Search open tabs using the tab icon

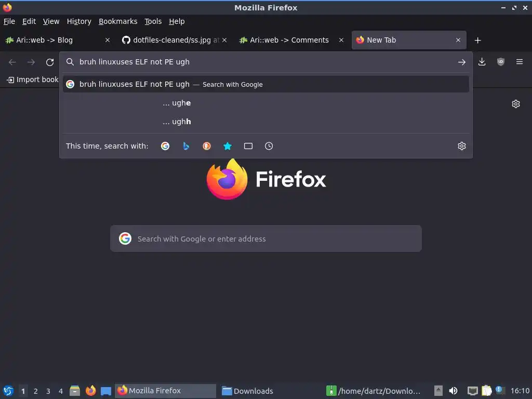(x=248, y=146)
